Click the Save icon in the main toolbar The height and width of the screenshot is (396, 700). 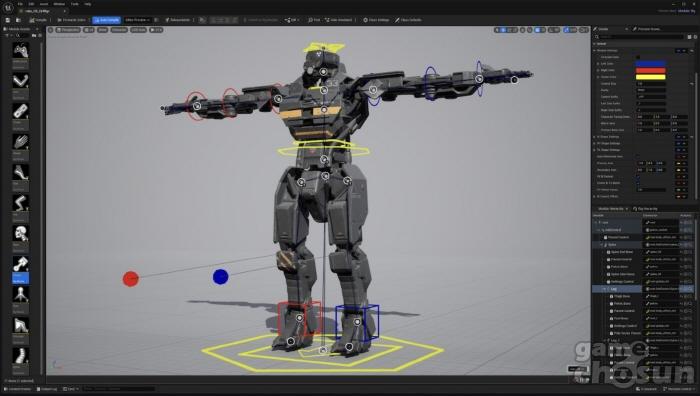(x=8, y=20)
